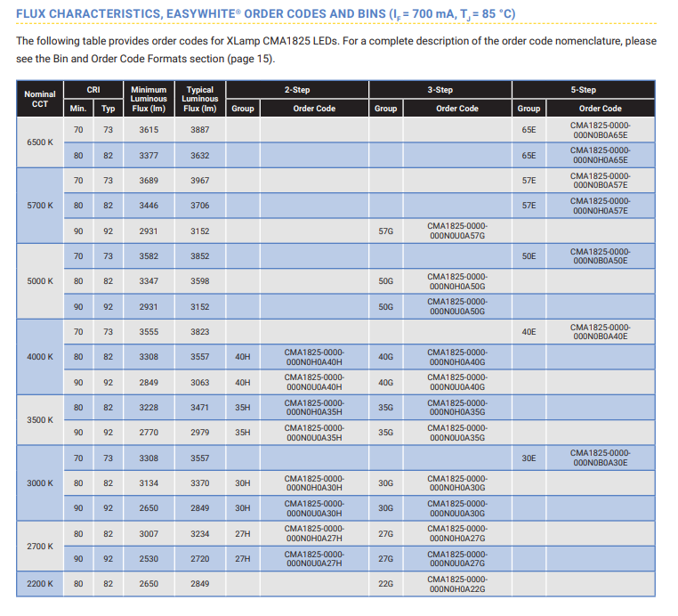Select order code CMA1825-0000-000N0U0A35G
678x616 pixels.
tap(457, 433)
